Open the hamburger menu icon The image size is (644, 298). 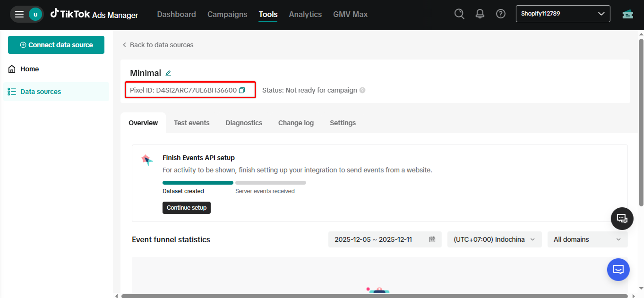click(x=19, y=14)
